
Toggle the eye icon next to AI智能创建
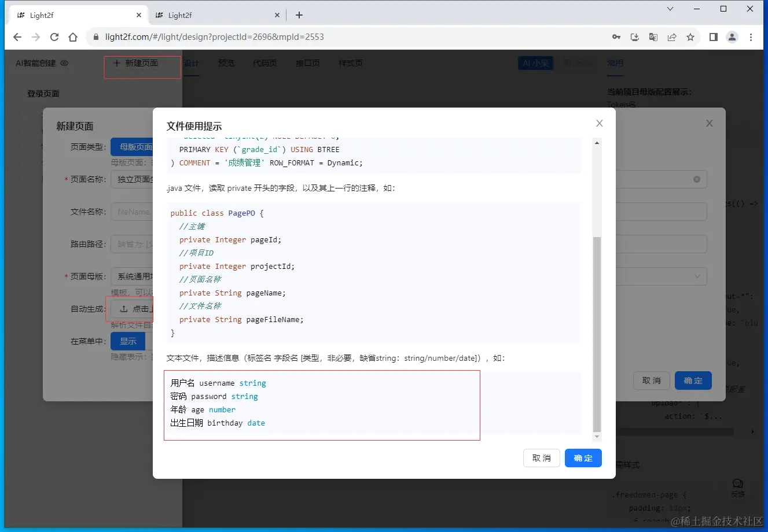(x=64, y=63)
